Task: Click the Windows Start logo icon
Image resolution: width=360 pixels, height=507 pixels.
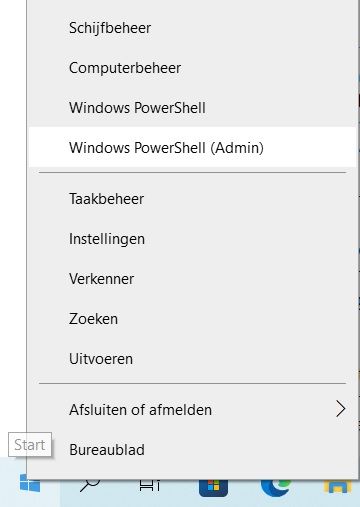Action: tap(30, 483)
